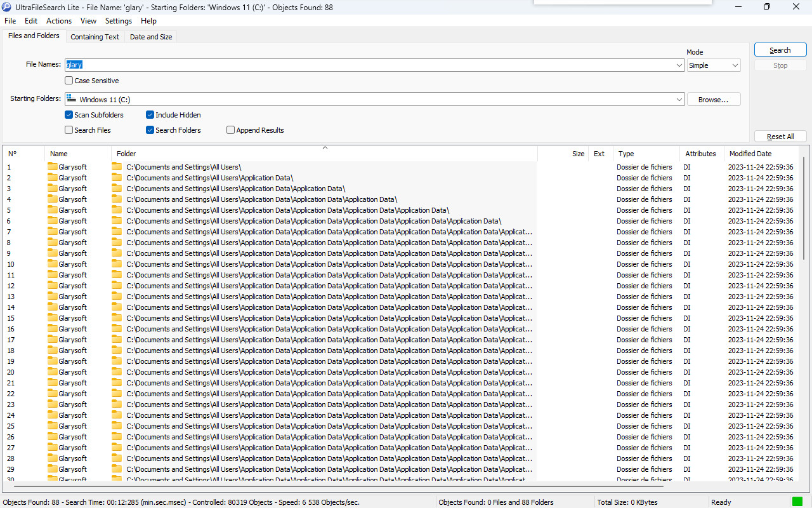Image resolution: width=812 pixels, height=508 pixels.
Task: Click the modified date cell in row 11
Action: point(761,275)
